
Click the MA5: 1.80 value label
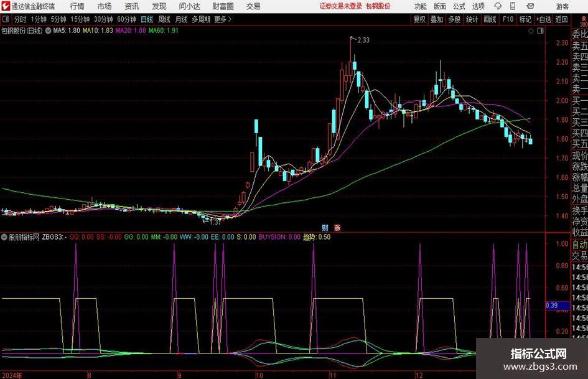pyautogui.click(x=67, y=30)
